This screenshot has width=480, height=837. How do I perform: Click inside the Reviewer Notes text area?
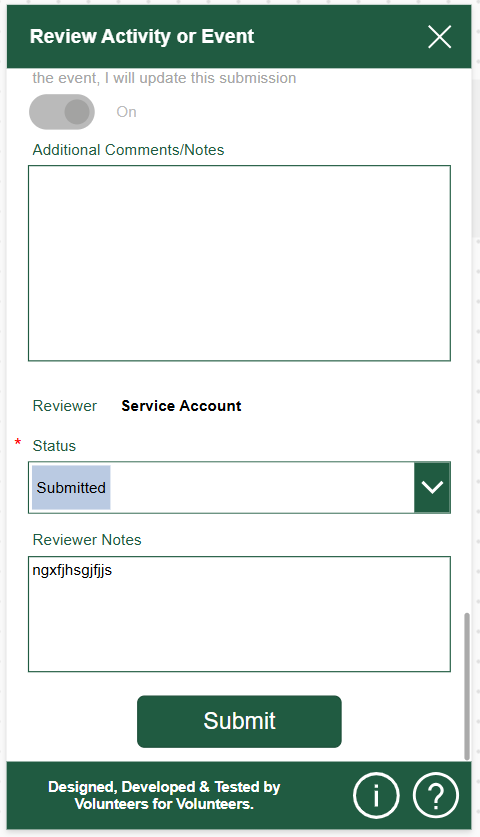click(x=239, y=614)
